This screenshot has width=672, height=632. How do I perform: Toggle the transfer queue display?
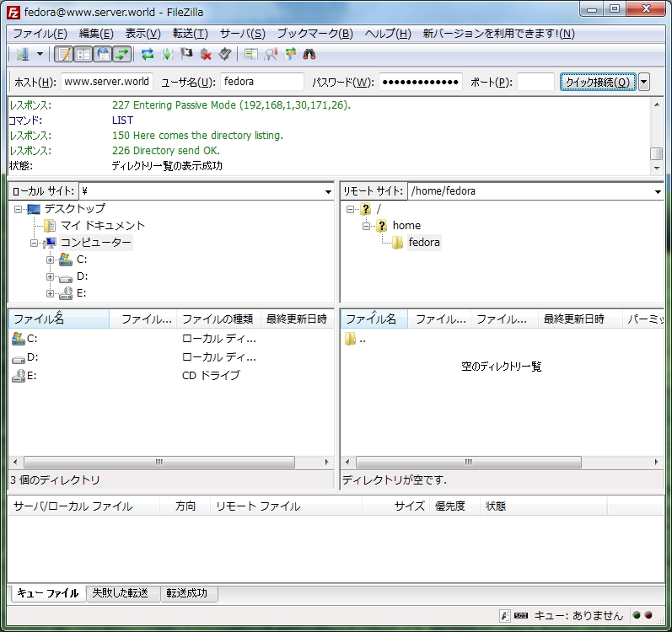pos(121,55)
